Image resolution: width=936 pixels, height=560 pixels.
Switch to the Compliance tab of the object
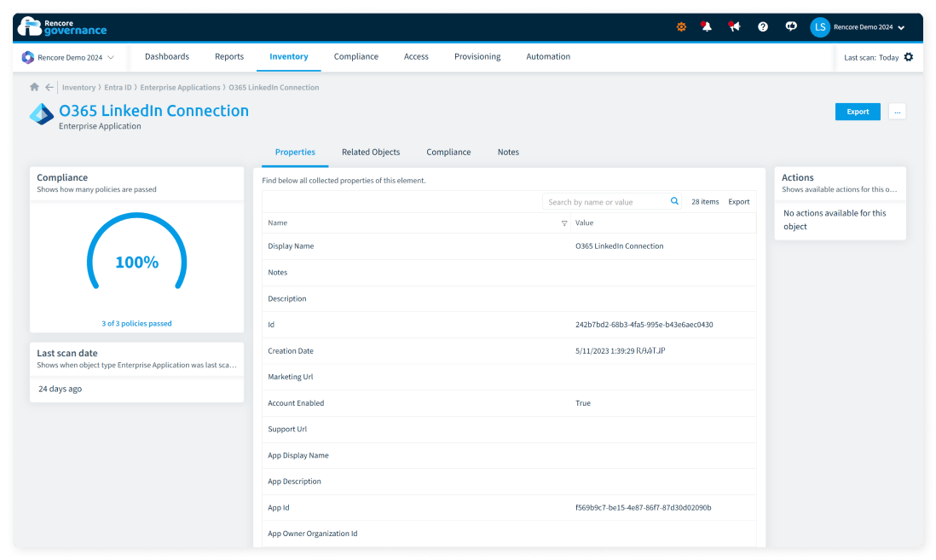tap(448, 153)
